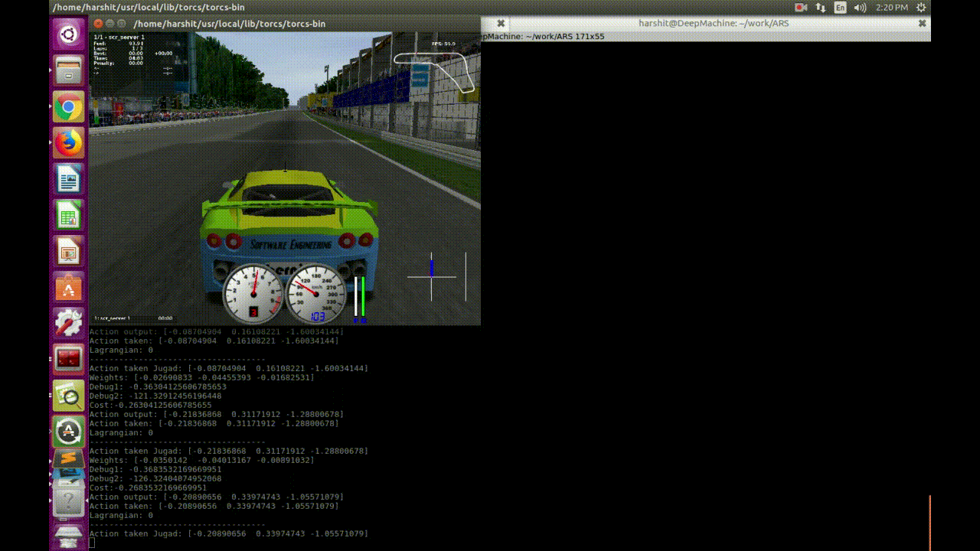This screenshot has height=551, width=980.
Task: Open the volume indicator menu
Action: coord(860,7)
